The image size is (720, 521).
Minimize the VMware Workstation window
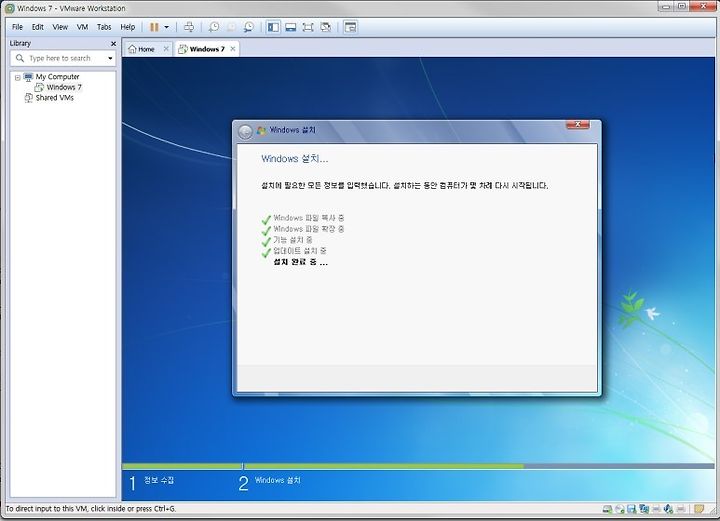pyautogui.click(x=666, y=6)
